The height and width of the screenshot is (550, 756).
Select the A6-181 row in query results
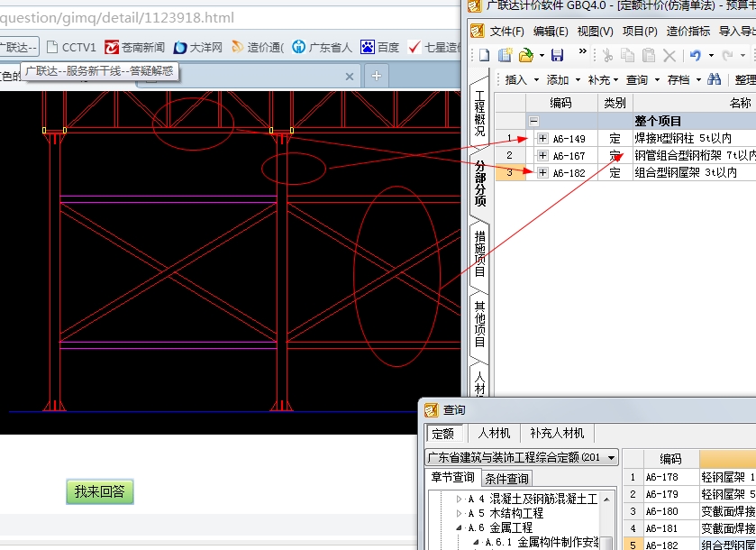[x=689, y=527]
